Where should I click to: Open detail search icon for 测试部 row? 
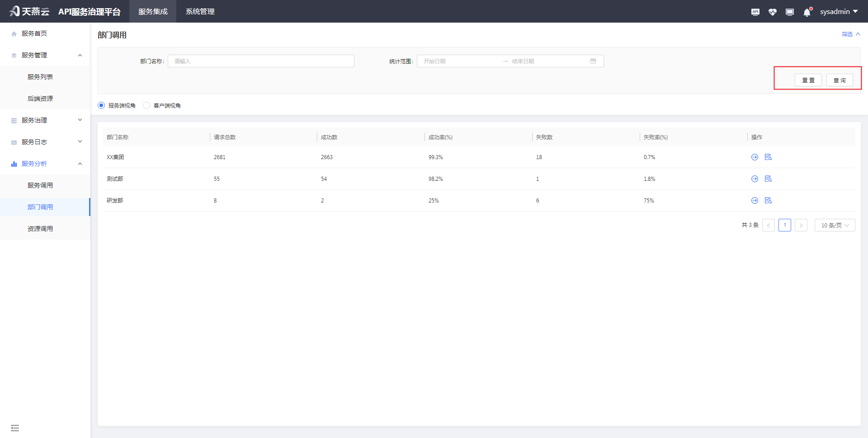pos(768,179)
